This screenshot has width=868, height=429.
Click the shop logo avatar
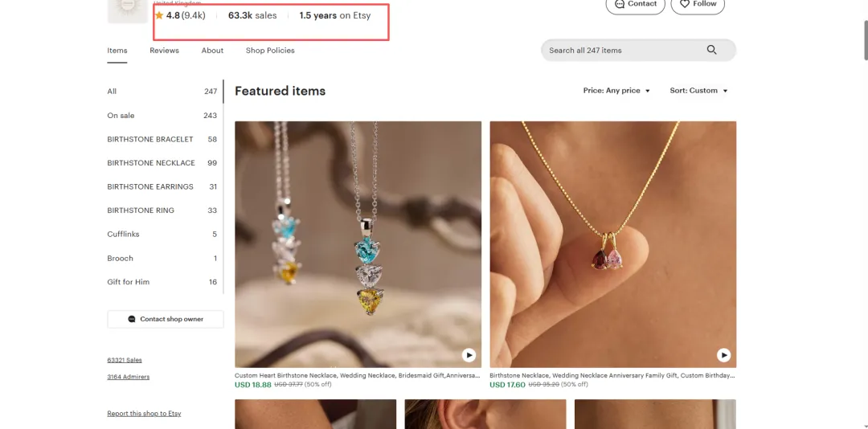pyautogui.click(x=127, y=10)
